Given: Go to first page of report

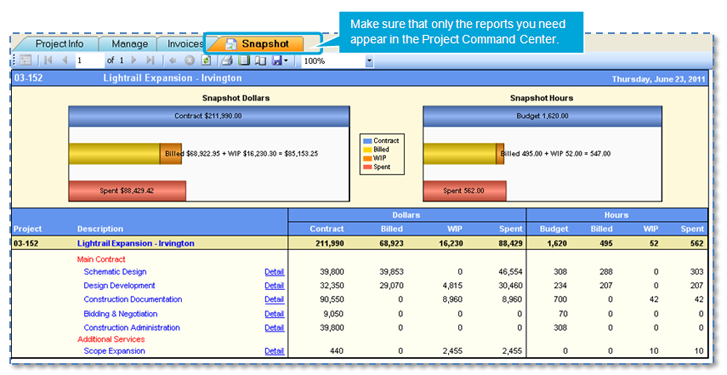Looking at the screenshot, I should [x=48, y=60].
